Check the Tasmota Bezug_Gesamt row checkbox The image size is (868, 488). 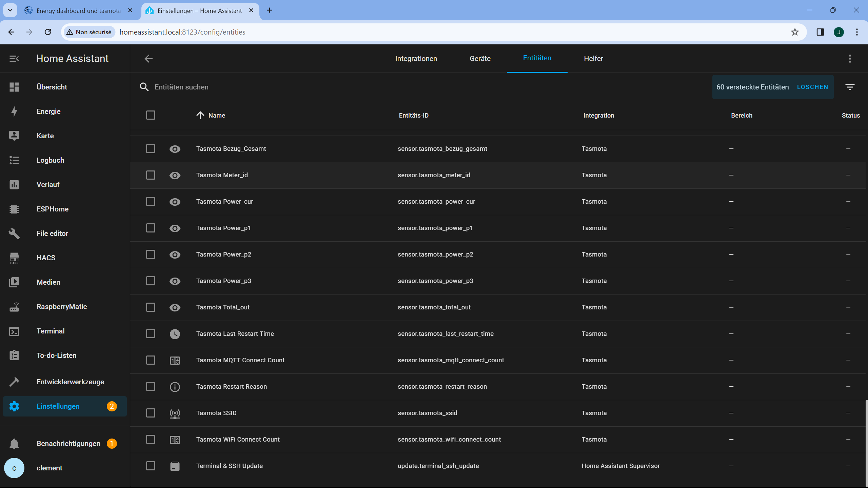point(151,149)
